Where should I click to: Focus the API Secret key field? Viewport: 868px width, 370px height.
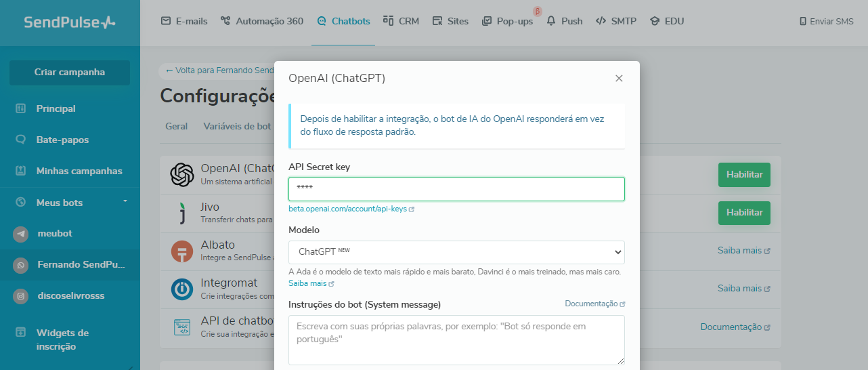456,189
